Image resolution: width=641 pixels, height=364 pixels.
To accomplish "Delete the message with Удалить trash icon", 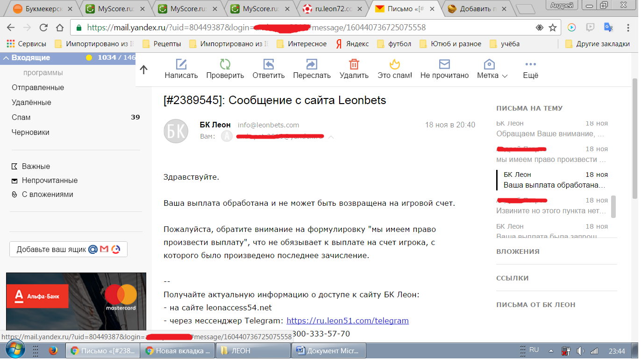I will click(354, 64).
